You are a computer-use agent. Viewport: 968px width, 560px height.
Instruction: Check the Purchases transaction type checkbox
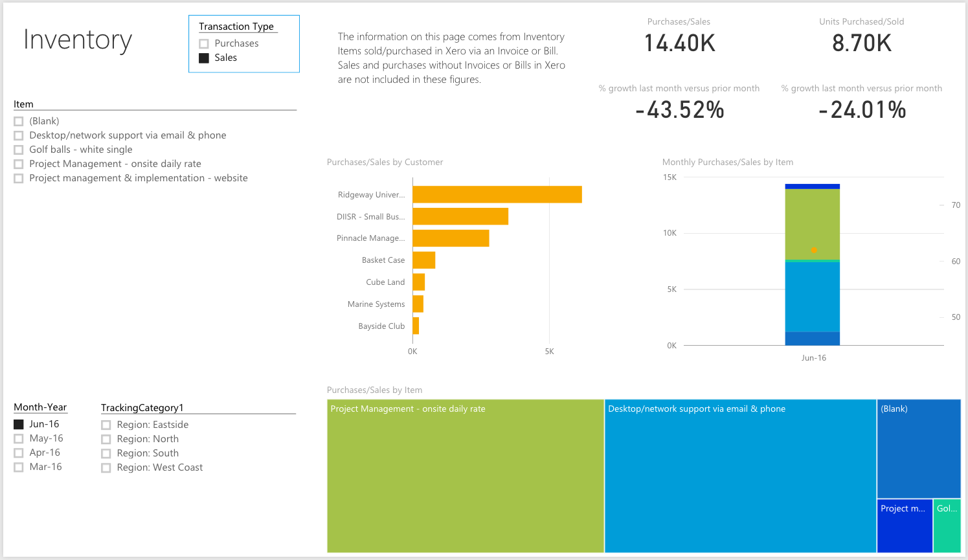204,43
